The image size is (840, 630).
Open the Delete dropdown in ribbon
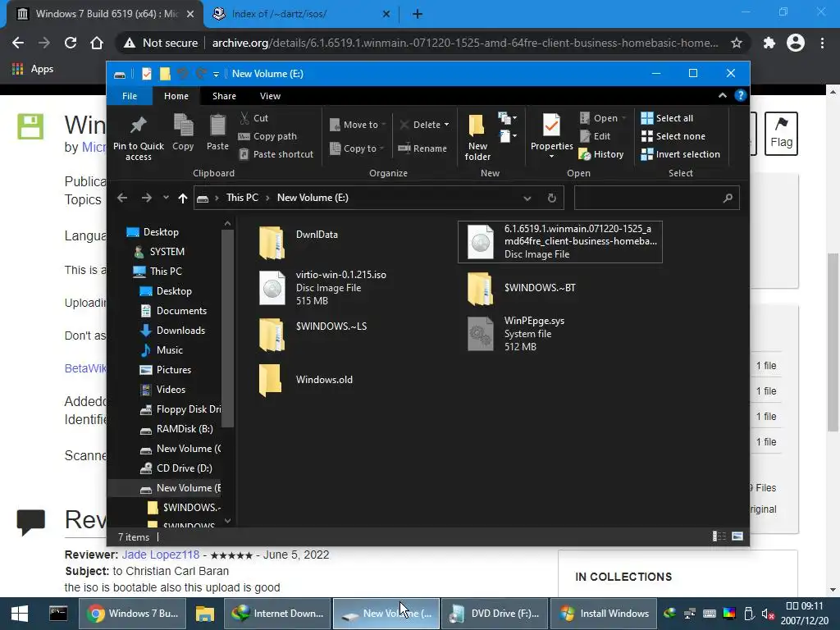click(424, 125)
